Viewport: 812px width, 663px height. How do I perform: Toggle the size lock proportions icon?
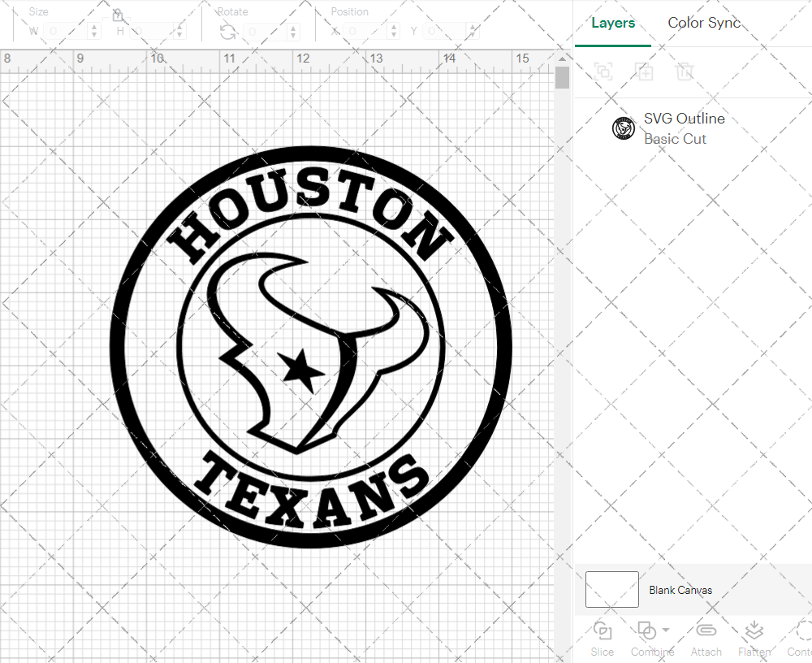pos(118,15)
